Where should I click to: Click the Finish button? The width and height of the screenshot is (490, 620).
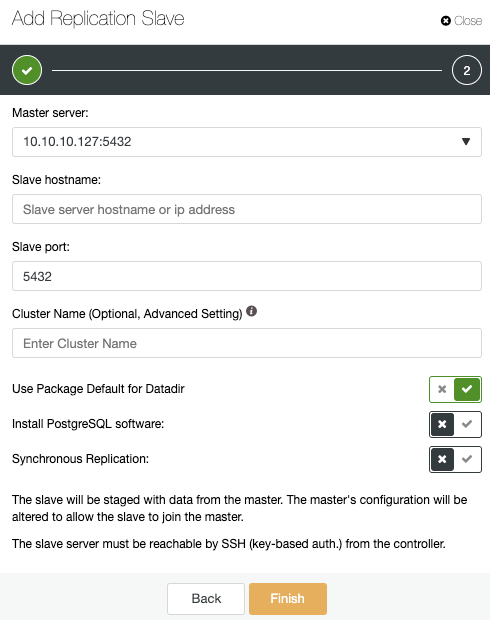[x=288, y=599]
